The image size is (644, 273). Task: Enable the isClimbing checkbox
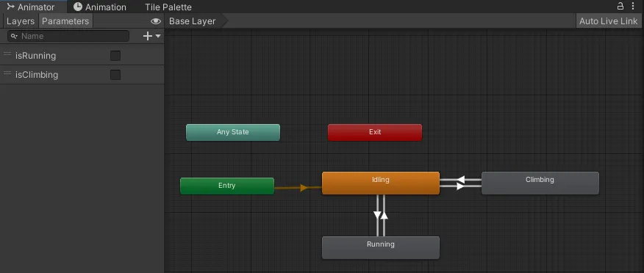[x=115, y=75]
